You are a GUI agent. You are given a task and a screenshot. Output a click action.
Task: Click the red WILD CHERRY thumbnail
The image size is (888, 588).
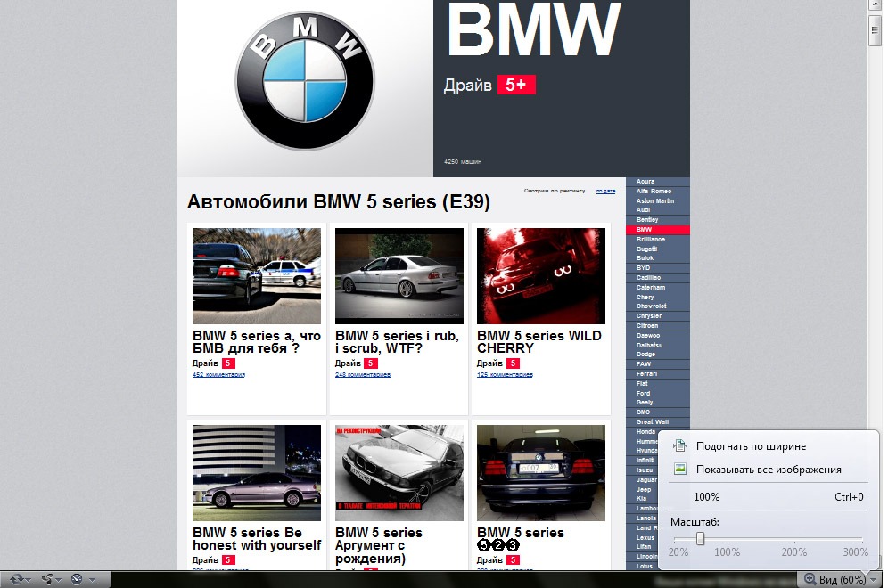pyautogui.click(x=541, y=276)
